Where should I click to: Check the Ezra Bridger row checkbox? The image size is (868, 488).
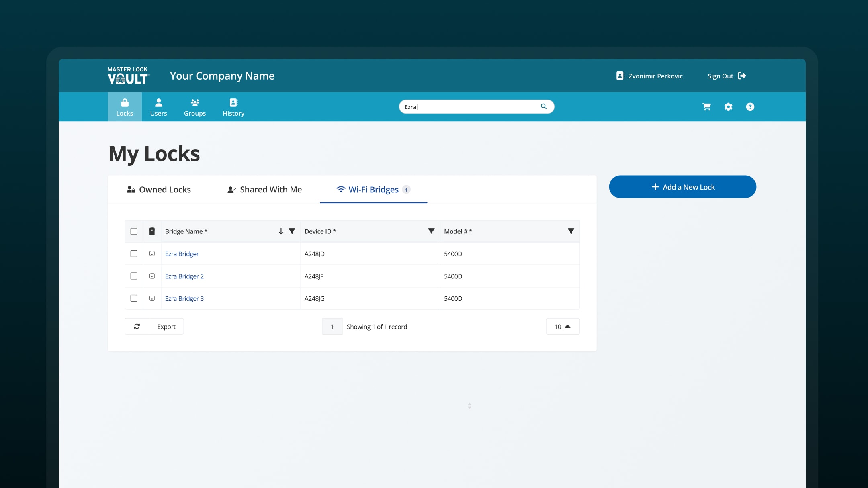point(134,254)
